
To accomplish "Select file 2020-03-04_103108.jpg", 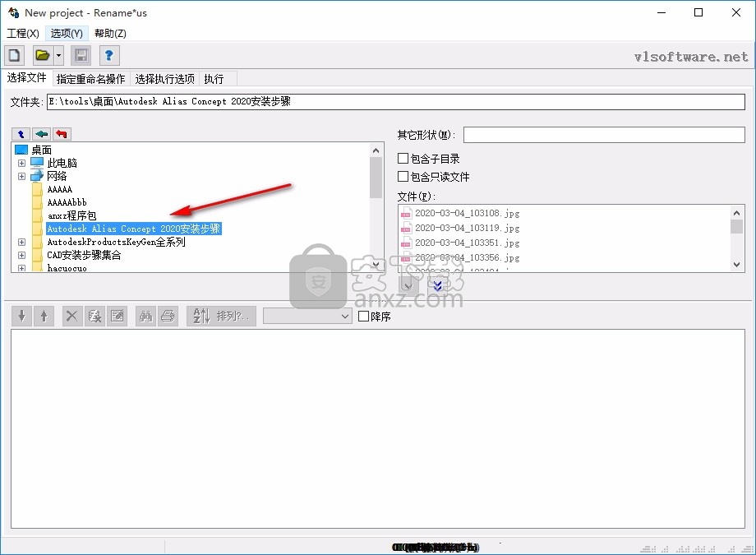I will [468, 213].
